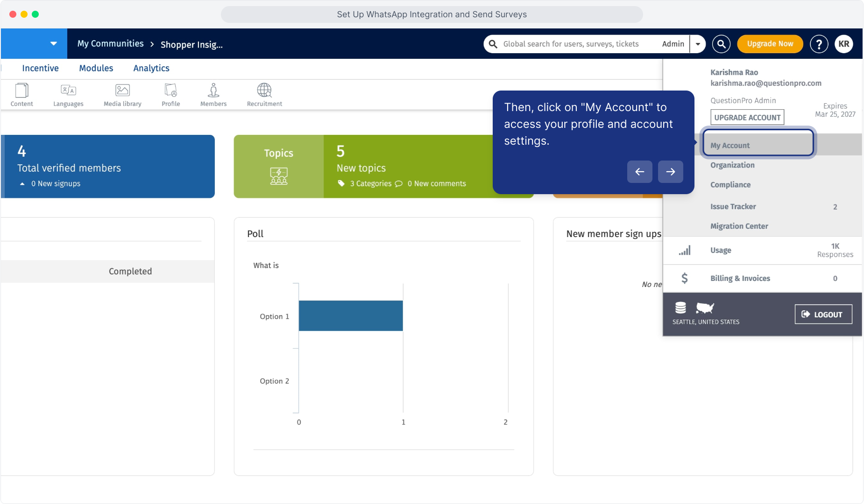Open Migration Center menu item
The height and width of the screenshot is (504, 864).
739,226
